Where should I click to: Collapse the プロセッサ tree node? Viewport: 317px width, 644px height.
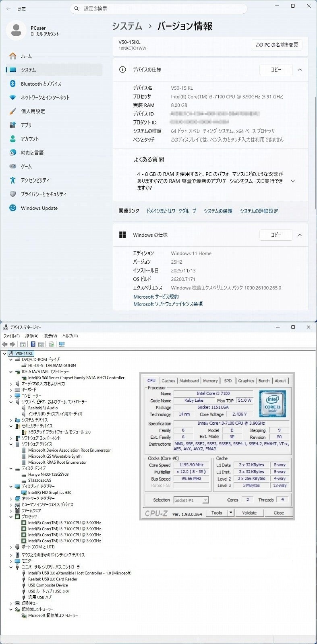coord(11,516)
